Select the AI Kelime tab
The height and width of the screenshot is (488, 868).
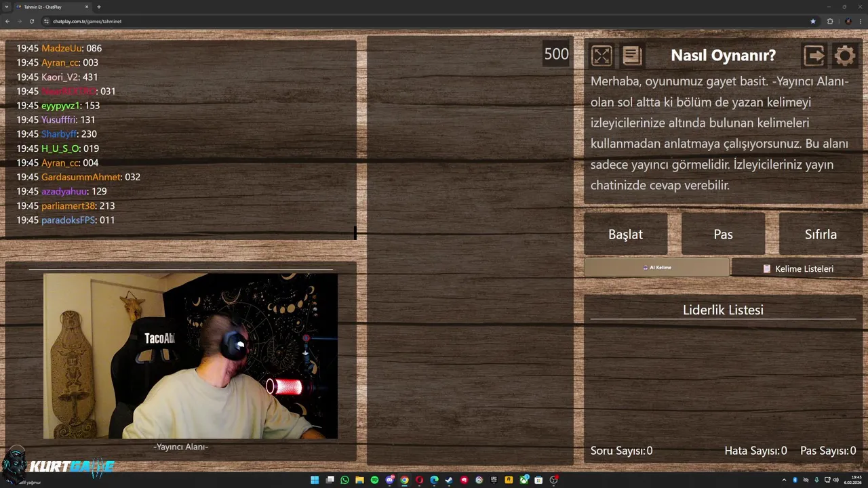tap(656, 268)
